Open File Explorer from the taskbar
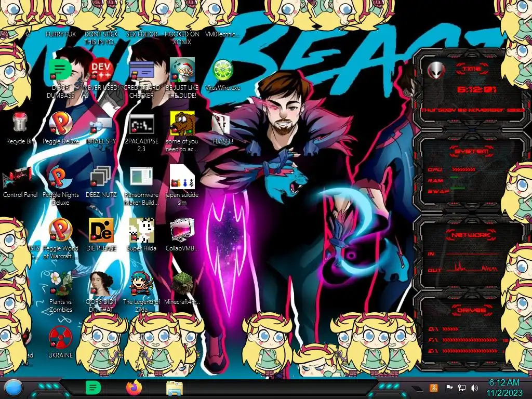532x399 pixels. point(175,388)
